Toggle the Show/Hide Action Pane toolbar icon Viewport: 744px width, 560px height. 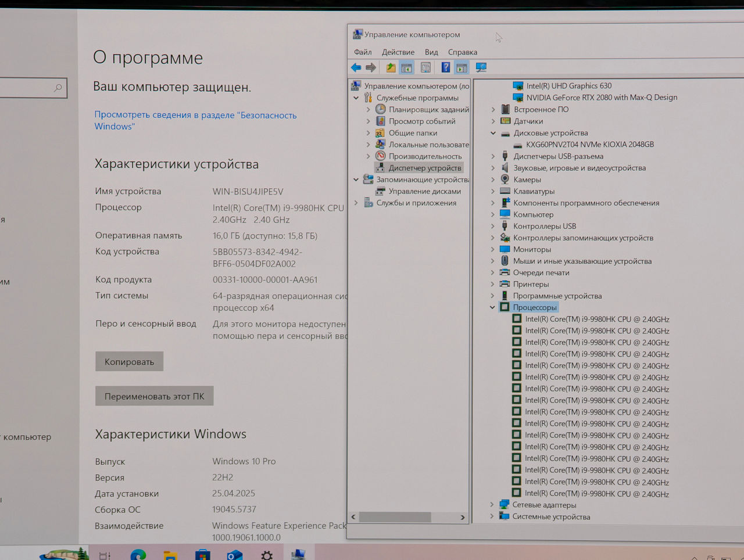pyautogui.click(x=462, y=68)
